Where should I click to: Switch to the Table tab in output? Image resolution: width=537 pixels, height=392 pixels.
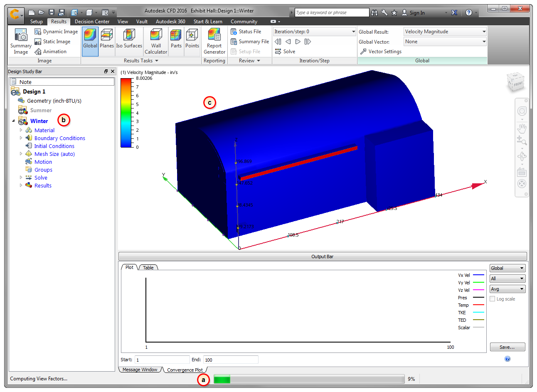click(148, 268)
